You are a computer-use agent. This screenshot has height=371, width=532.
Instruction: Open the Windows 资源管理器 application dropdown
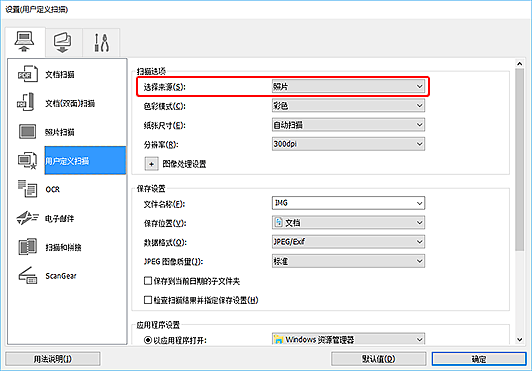click(x=348, y=339)
